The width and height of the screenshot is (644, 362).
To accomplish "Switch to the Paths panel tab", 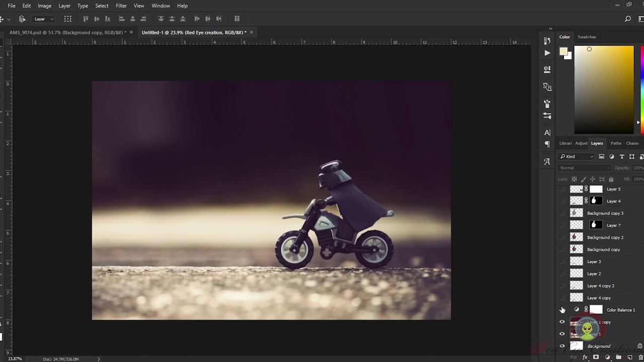I will pos(616,143).
